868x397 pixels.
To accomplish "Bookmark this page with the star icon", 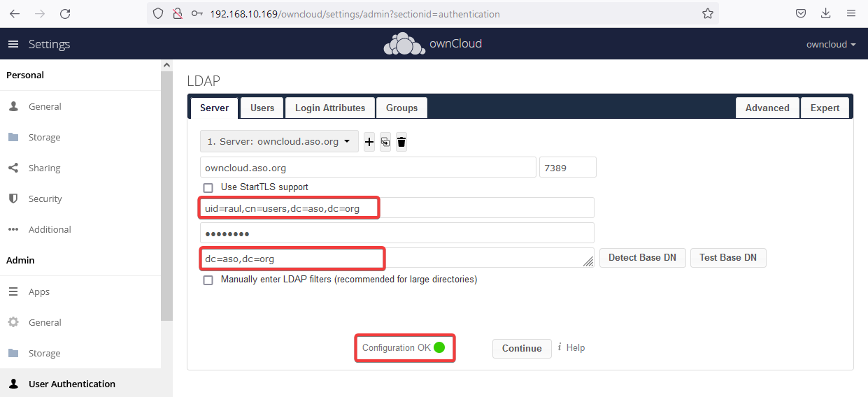I will pos(707,13).
